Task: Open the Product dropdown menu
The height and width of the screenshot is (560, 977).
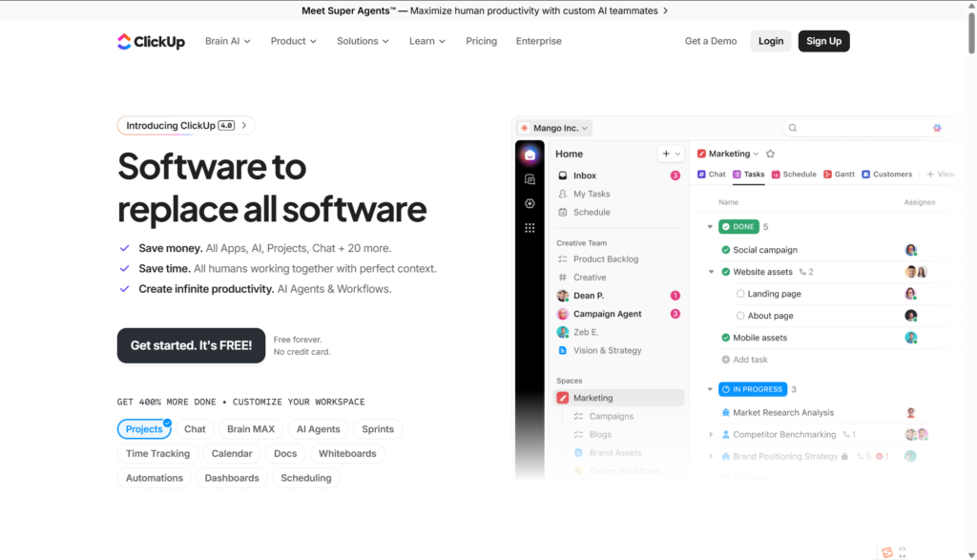Action: coord(293,41)
